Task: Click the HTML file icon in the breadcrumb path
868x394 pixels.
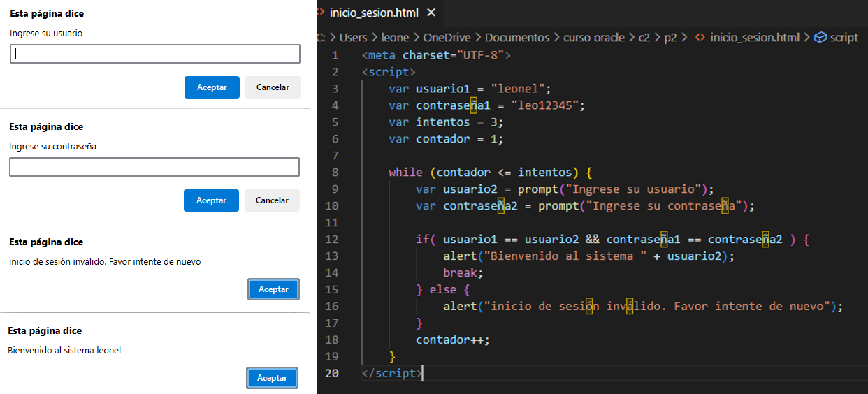Action: pyautogui.click(x=700, y=38)
